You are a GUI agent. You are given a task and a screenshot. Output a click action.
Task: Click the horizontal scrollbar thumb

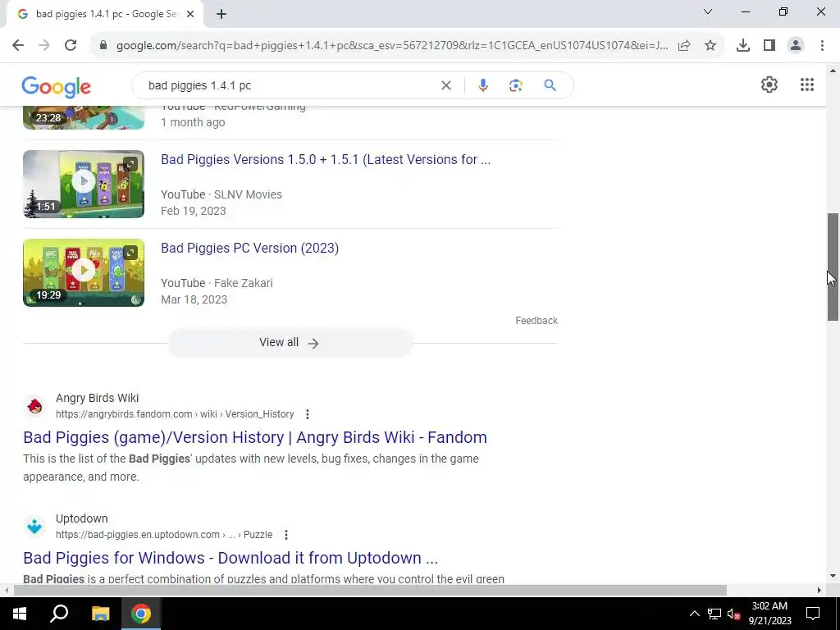[370, 590]
